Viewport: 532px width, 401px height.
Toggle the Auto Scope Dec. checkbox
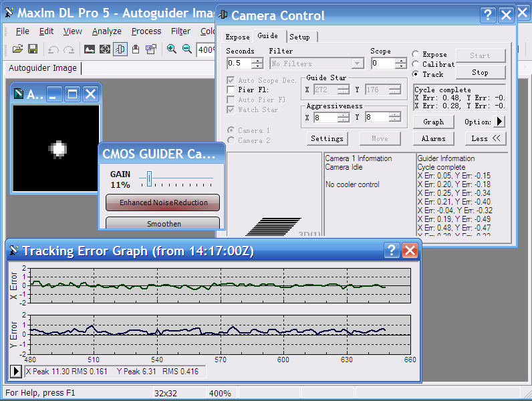[x=231, y=80]
